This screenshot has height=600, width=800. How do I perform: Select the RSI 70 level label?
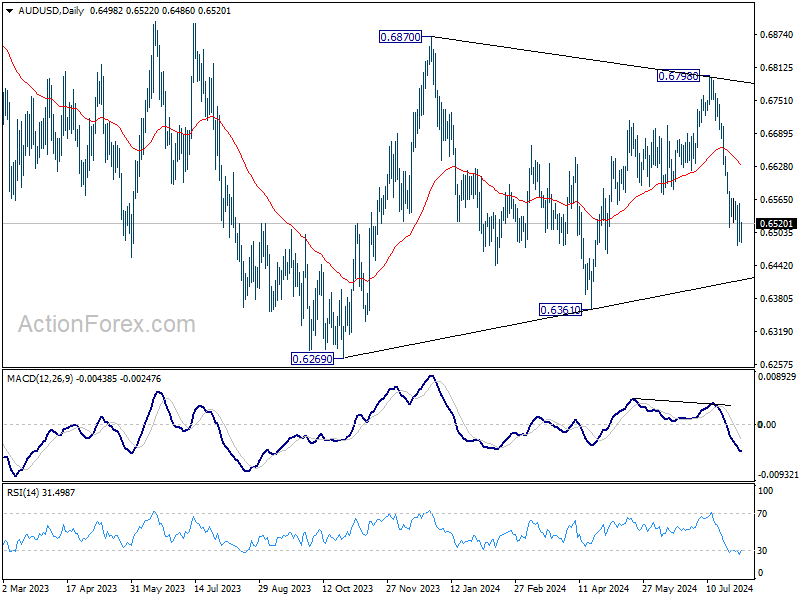(x=762, y=514)
